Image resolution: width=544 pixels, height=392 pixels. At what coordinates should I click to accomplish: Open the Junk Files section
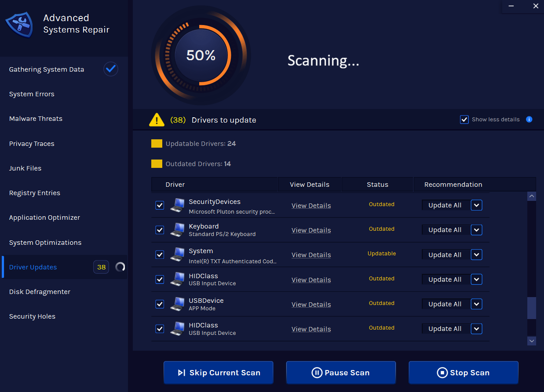click(25, 168)
